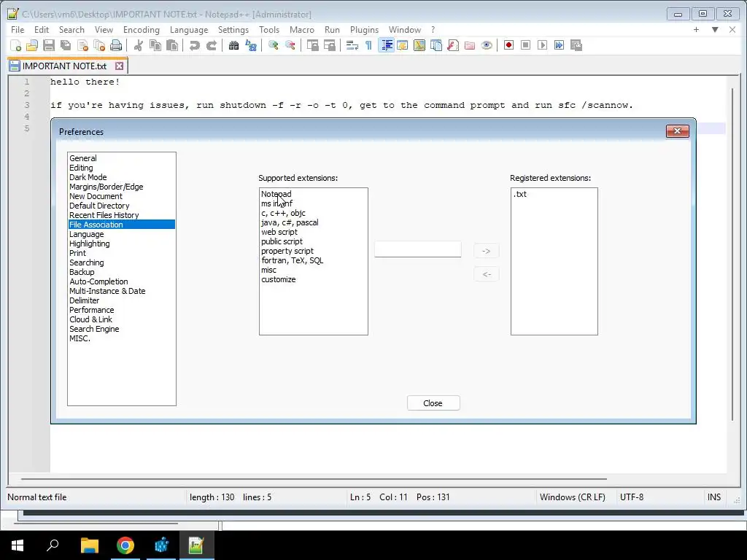Click the Zoom Out magnifier icon
This screenshot has width=747, height=560.
[290, 45]
